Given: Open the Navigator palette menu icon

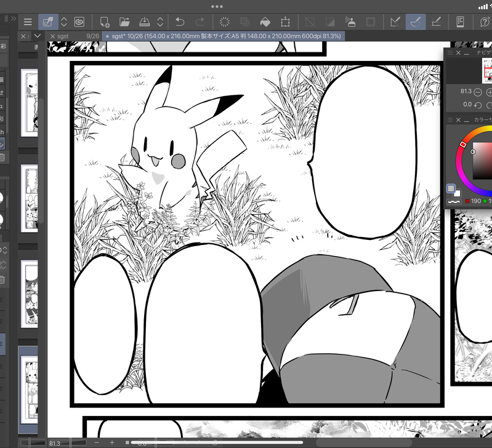Looking at the screenshot, I should pyautogui.click(x=450, y=53).
